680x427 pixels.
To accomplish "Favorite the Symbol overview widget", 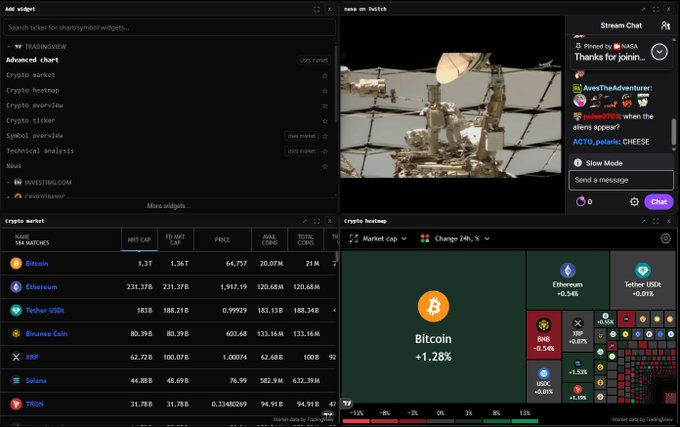I will pos(325,136).
